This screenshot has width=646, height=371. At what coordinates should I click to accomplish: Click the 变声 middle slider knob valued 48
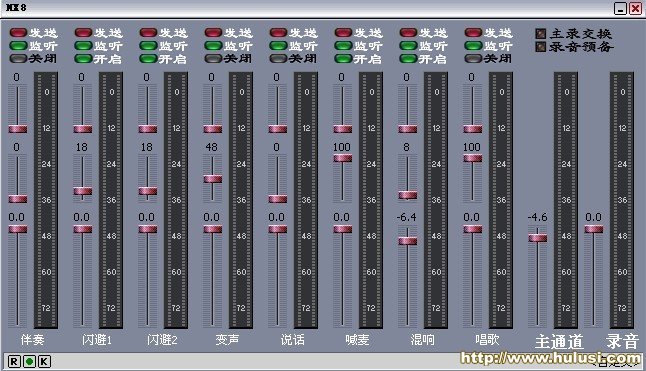(x=213, y=179)
